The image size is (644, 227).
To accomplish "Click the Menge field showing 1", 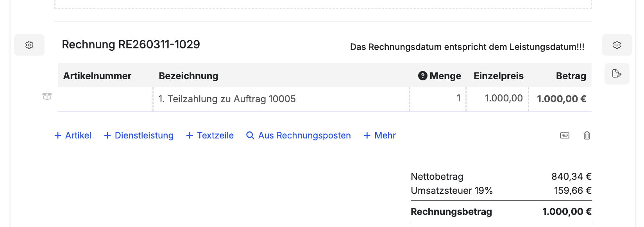I will tap(438, 99).
